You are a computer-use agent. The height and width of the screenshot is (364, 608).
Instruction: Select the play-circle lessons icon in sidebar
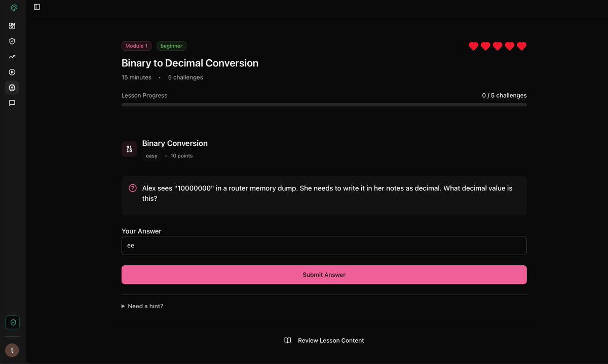12,72
